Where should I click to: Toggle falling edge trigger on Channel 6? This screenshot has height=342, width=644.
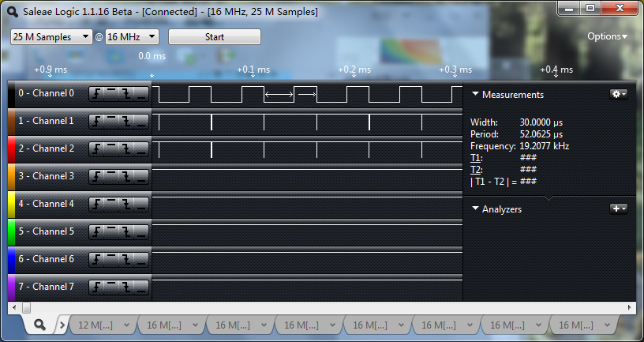point(126,260)
